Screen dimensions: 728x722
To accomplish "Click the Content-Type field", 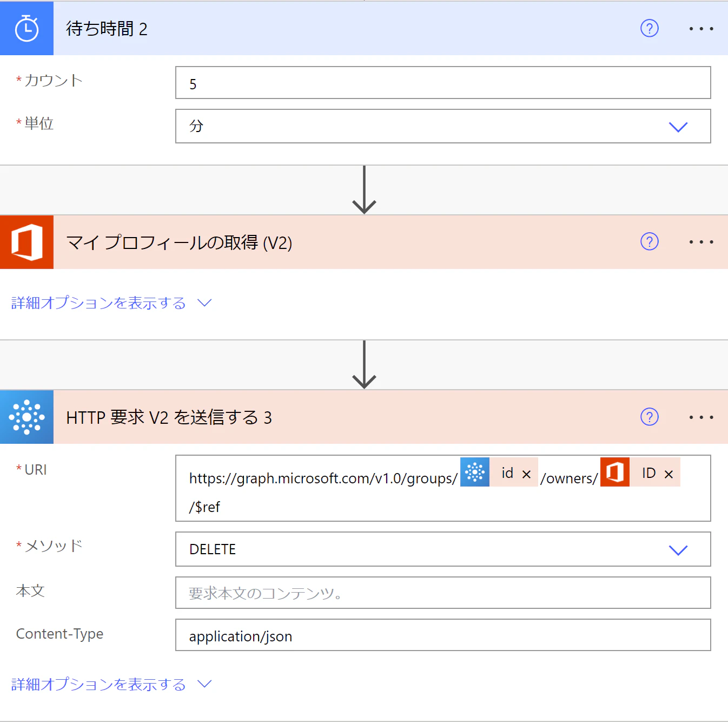I will [x=443, y=635].
